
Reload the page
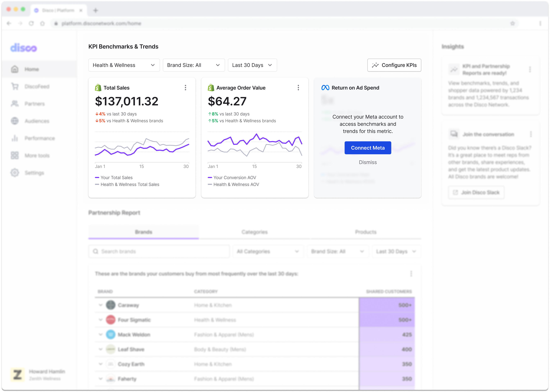31,23
